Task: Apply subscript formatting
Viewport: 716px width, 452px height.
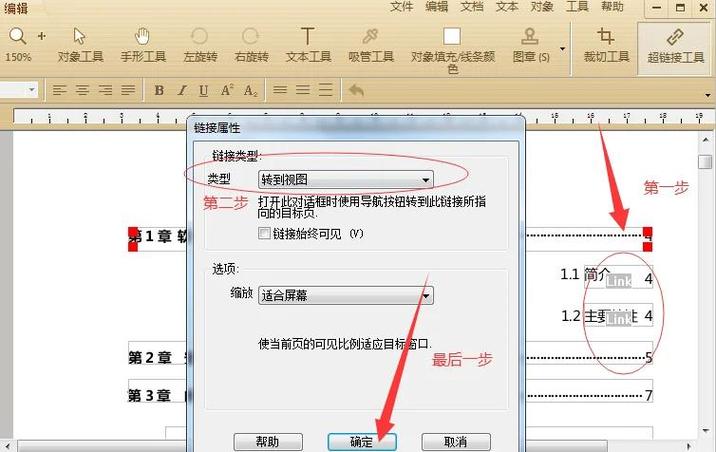Action: [250, 90]
